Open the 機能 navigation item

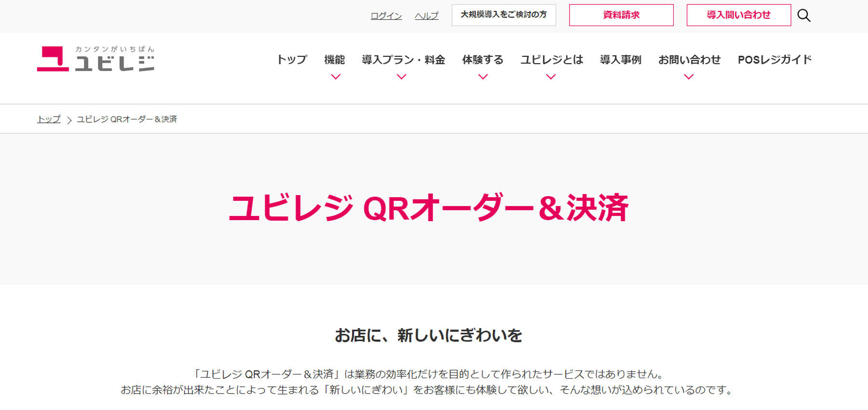[x=335, y=60]
